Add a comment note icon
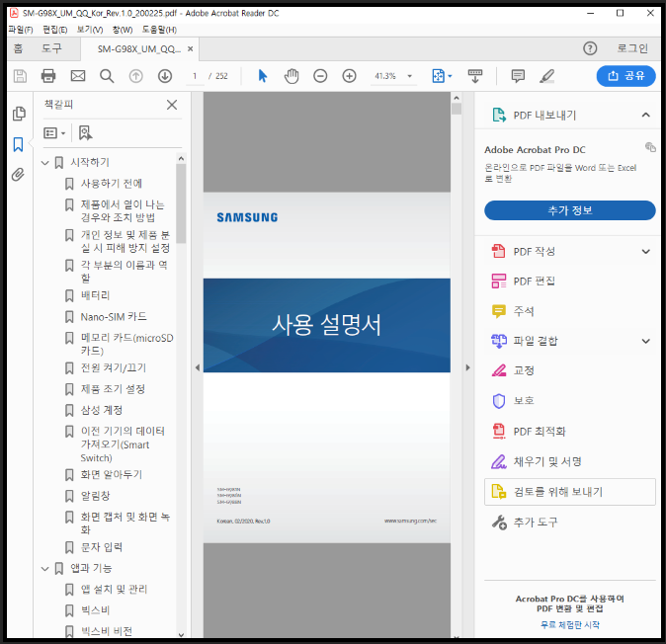666x644 pixels. 518,76
